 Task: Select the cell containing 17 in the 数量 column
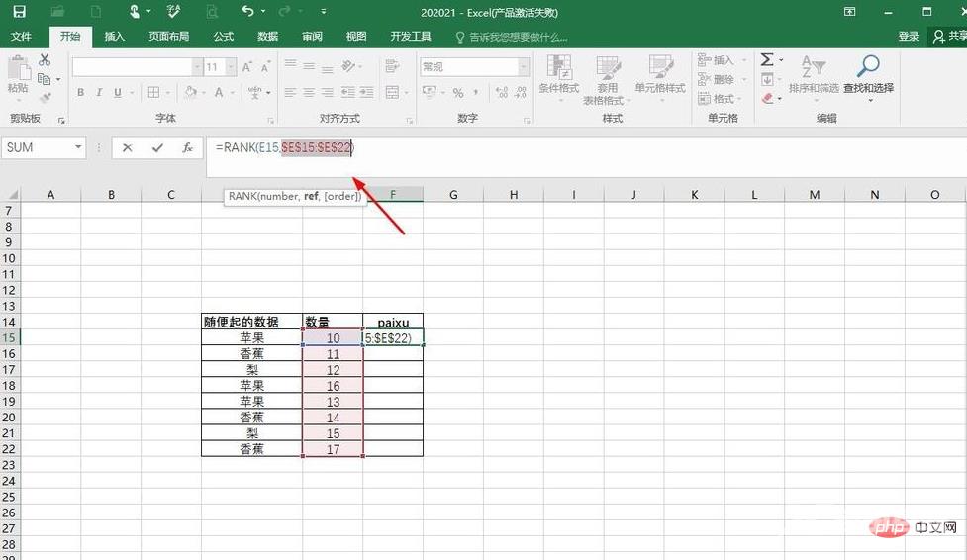coord(333,449)
